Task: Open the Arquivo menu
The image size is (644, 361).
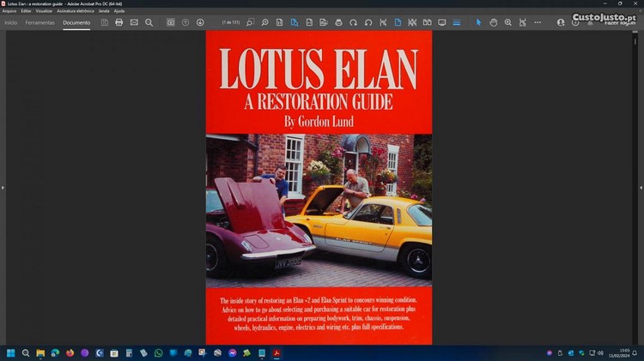Action: 9,11
